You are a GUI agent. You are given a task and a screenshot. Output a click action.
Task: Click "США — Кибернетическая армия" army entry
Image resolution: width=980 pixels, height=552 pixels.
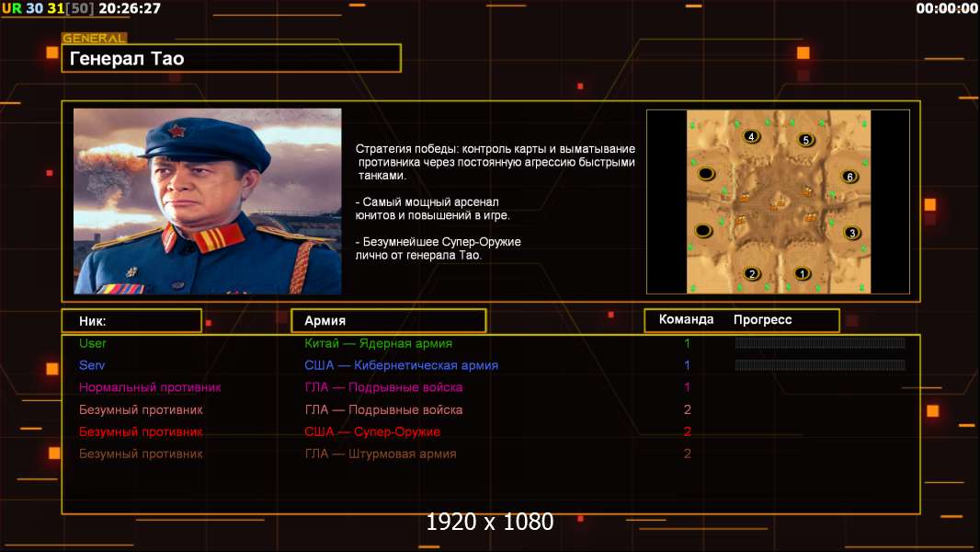click(x=401, y=365)
